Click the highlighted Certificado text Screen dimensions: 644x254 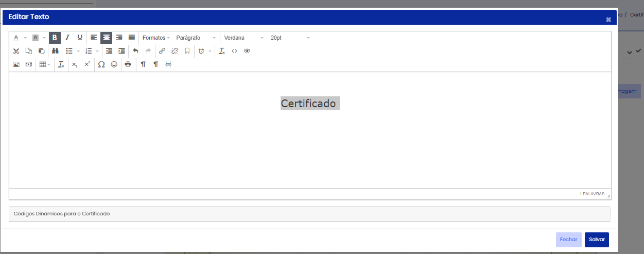[310, 103]
